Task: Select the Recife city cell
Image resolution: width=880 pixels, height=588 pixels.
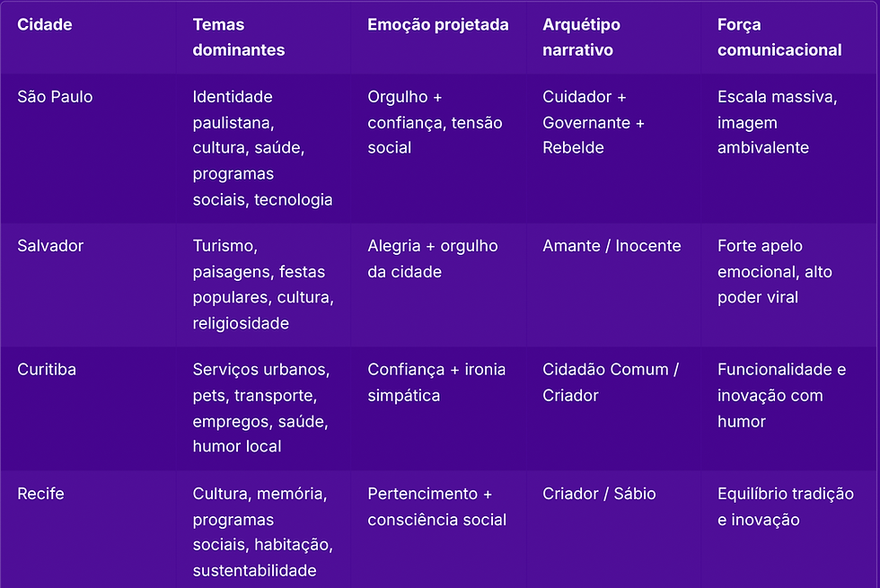Action: coord(41,494)
